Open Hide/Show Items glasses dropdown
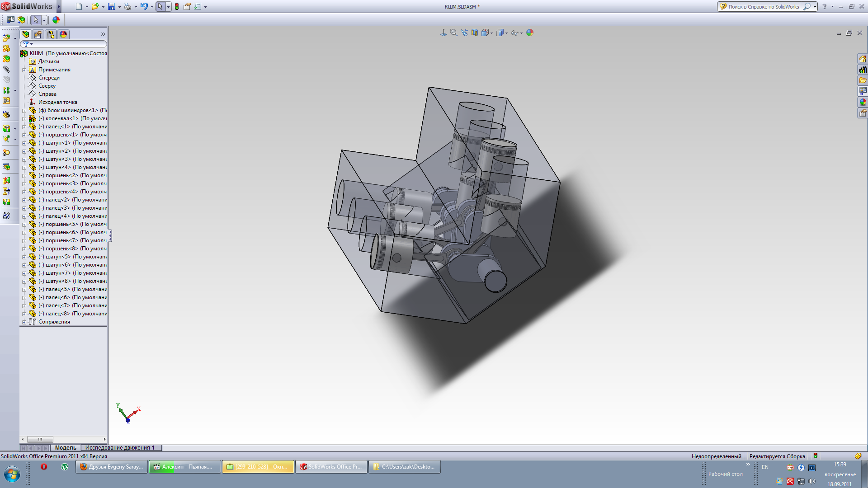The height and width of the screenshot is (488, 868). 521,33
